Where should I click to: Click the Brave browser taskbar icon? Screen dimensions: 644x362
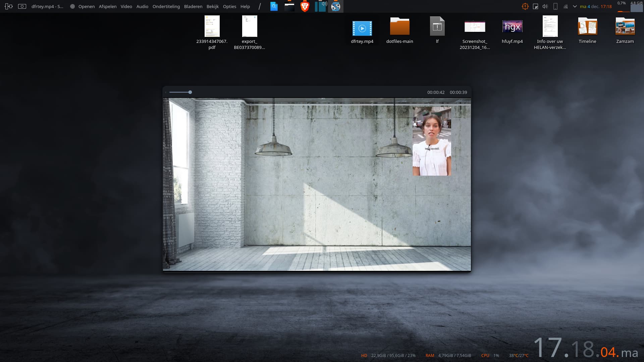pyautogui.click(x=305, y=6)
